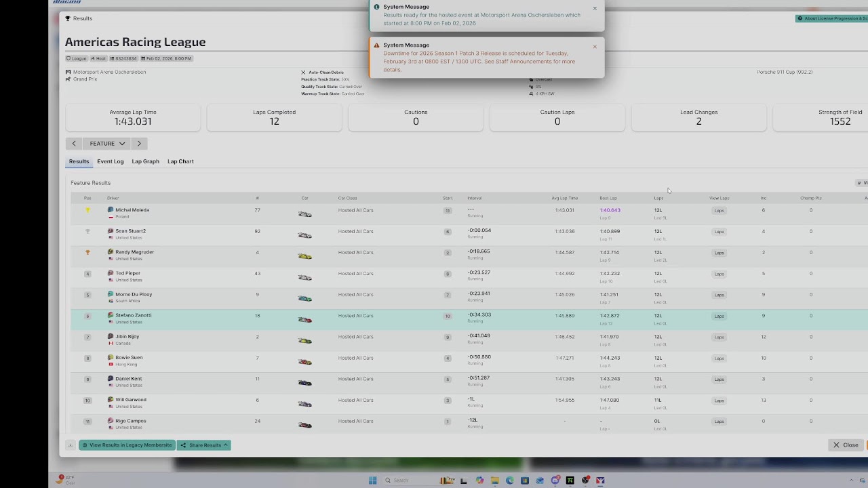Open the Lap Chart tab
The image size is (868, 488).
pyautogui.click(x=180, y=161)
